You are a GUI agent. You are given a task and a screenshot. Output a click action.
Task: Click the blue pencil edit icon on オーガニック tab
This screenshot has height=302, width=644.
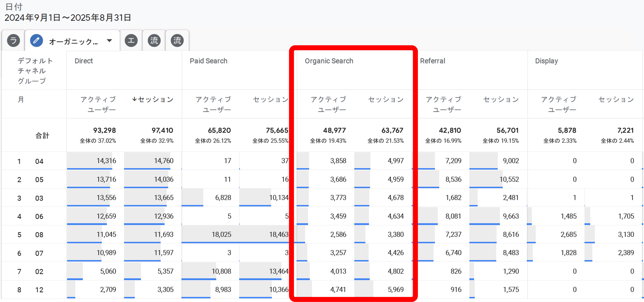(x=36, y=40)
